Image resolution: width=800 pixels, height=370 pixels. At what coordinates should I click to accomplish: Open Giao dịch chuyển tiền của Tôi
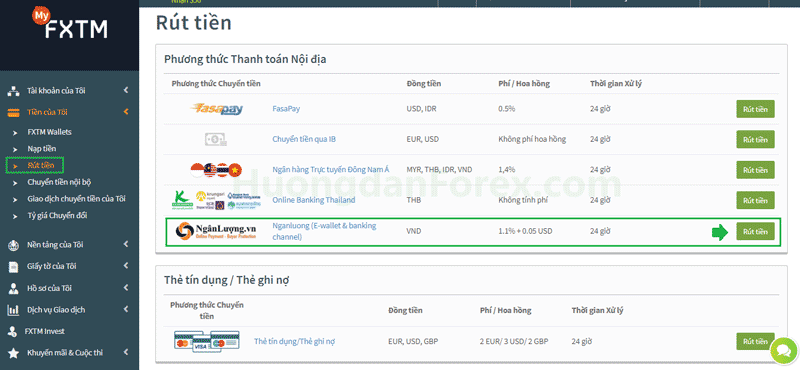(77, 199)
